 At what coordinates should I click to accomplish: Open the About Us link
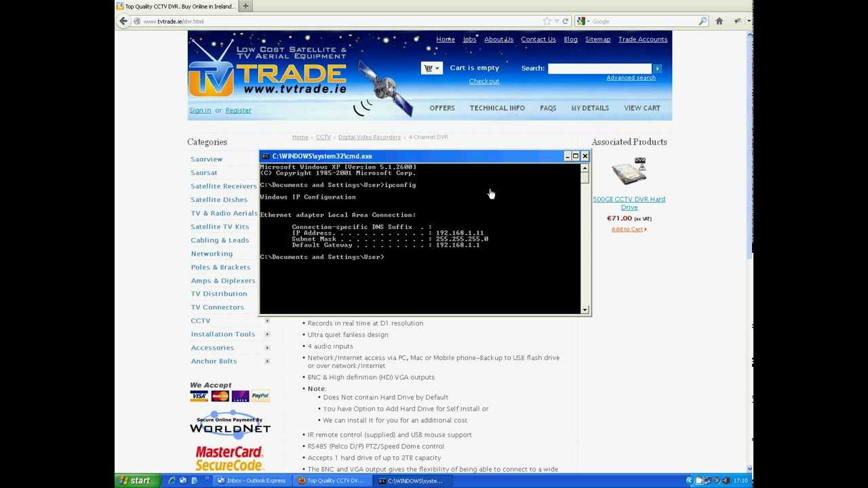coord(498,39)
